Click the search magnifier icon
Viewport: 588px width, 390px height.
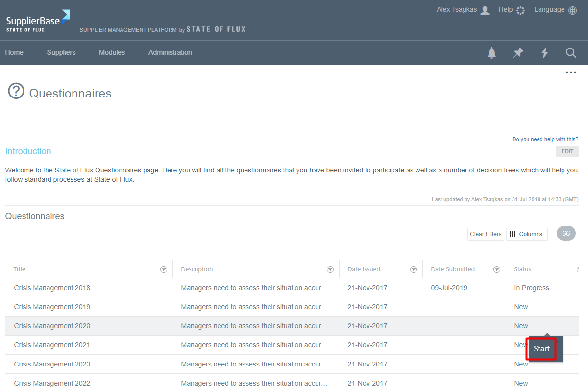(x=571, y=53)
